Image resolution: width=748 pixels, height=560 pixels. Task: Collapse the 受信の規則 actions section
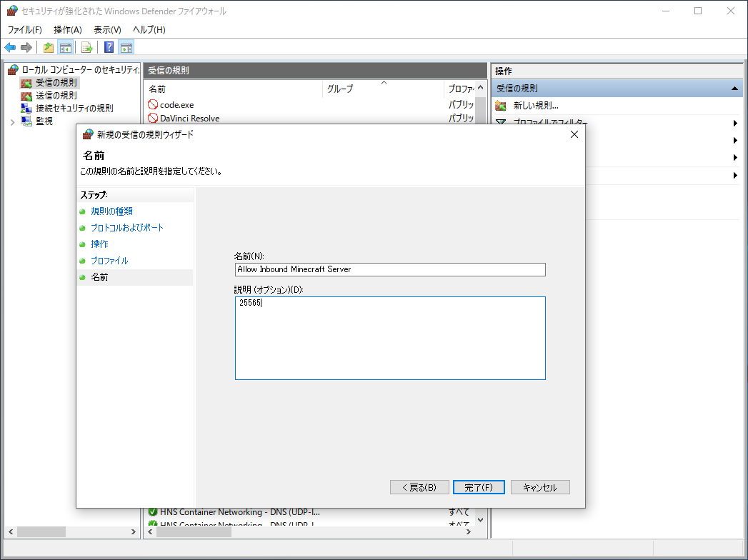[x=734, y=89]
